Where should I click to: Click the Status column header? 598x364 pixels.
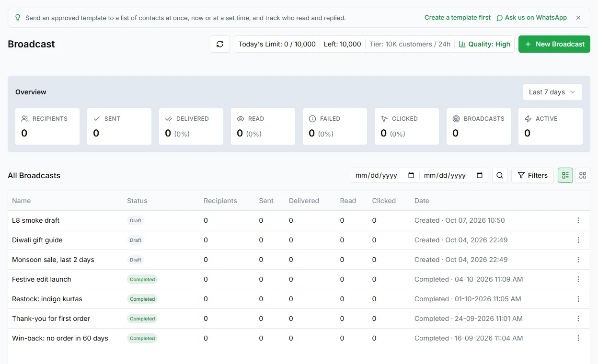[137, 201]
